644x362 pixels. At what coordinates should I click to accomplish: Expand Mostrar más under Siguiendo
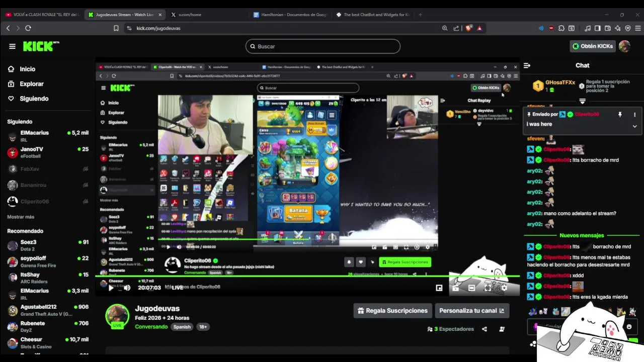tap(21, 217)
